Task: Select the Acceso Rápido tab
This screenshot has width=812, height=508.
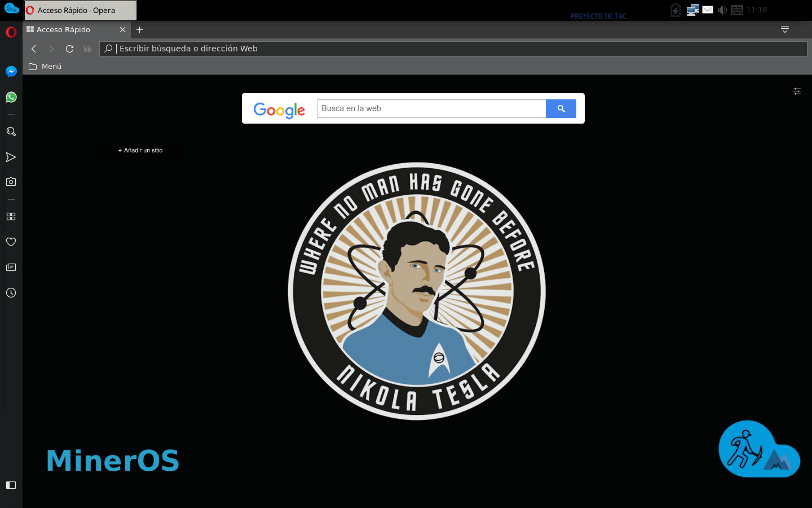Action: [70, 30]
